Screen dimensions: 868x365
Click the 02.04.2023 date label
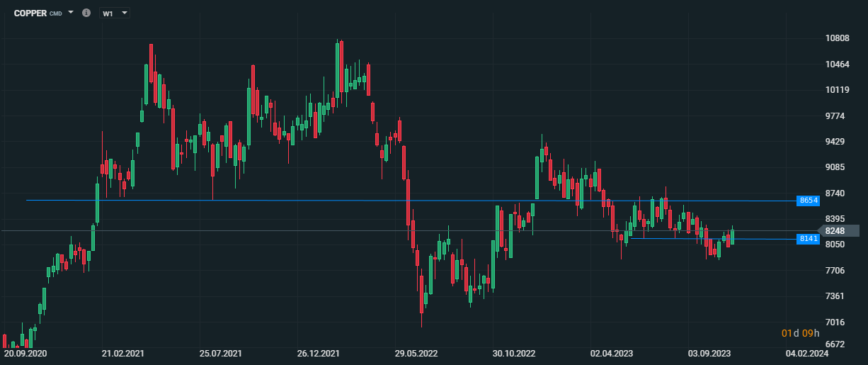tap(612, 353)
